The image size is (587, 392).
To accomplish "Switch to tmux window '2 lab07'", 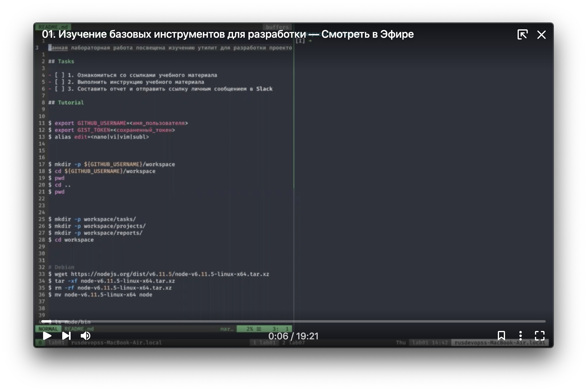I will coord(293,343).
